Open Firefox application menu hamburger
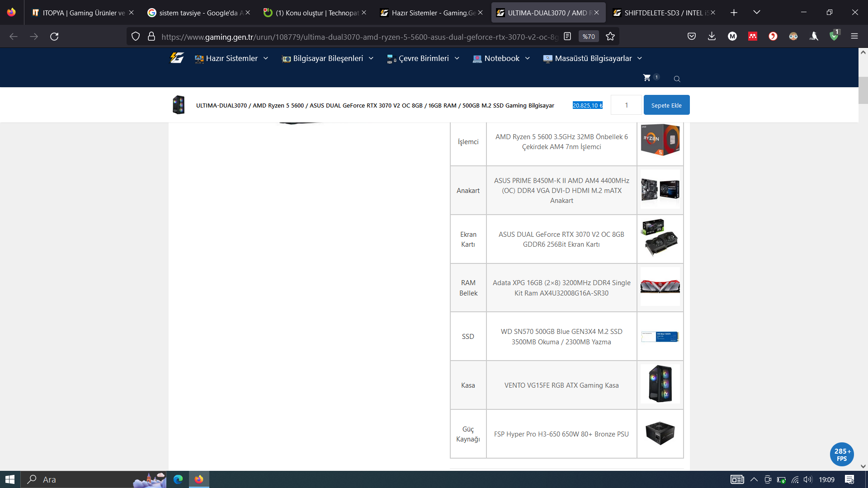Image resolution: width=868 pixels, height=488 pixels. pos(854,37)
